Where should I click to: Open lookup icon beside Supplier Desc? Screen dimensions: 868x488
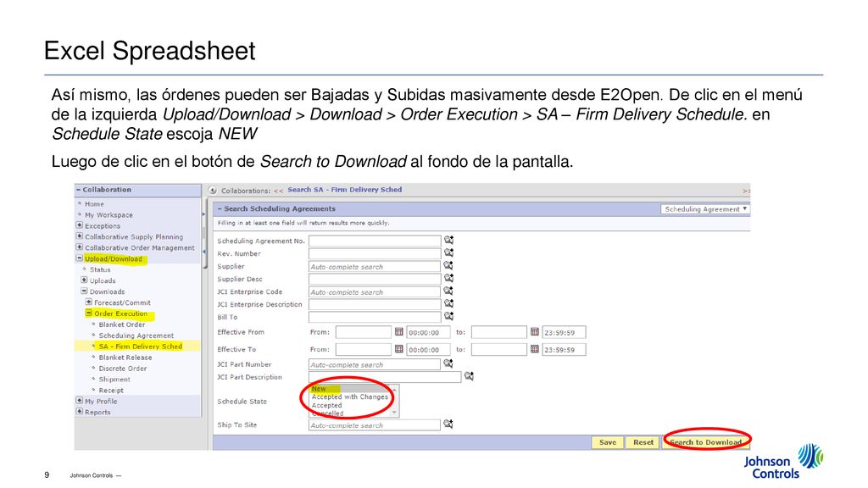click(448, 278)
